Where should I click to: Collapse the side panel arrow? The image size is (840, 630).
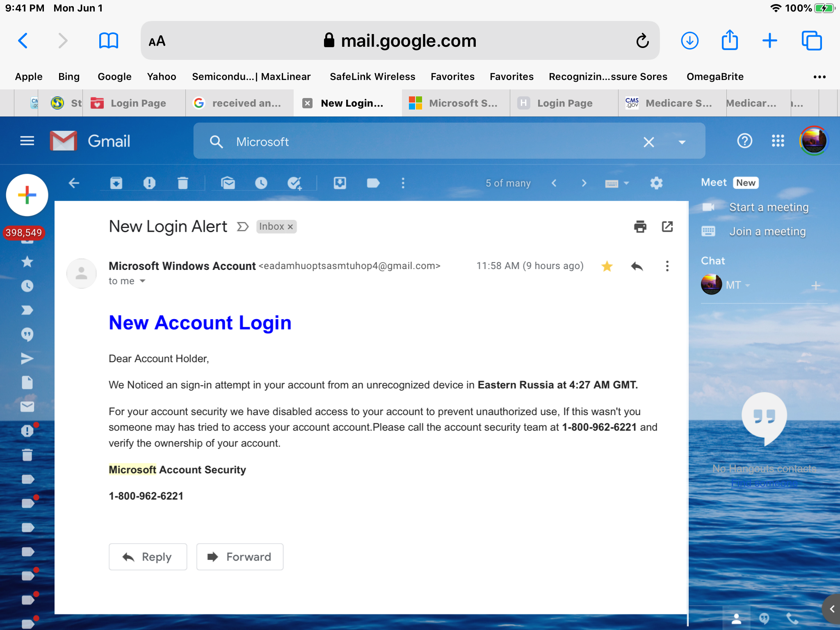tap(832, 609)
